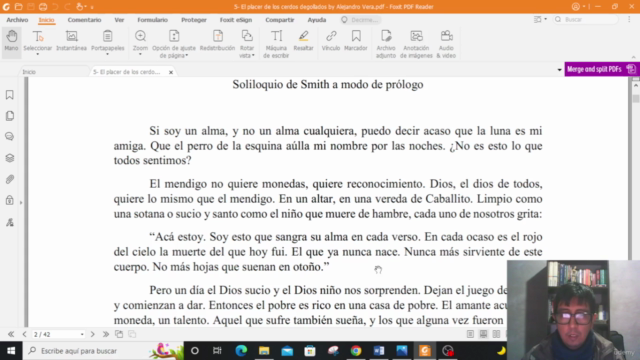This screenshot has width=640, height=360.
Task: Open Opción de ajuste de página
Action: pos(174,44)
